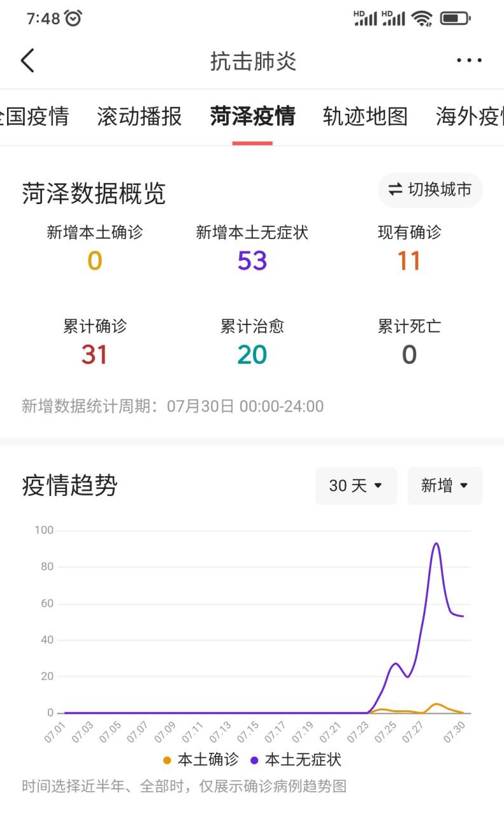The height and width of the screenshot is (814, 504).
Task: Open the 30 天 time range dropdown
Action: click(x=355, y=486)
